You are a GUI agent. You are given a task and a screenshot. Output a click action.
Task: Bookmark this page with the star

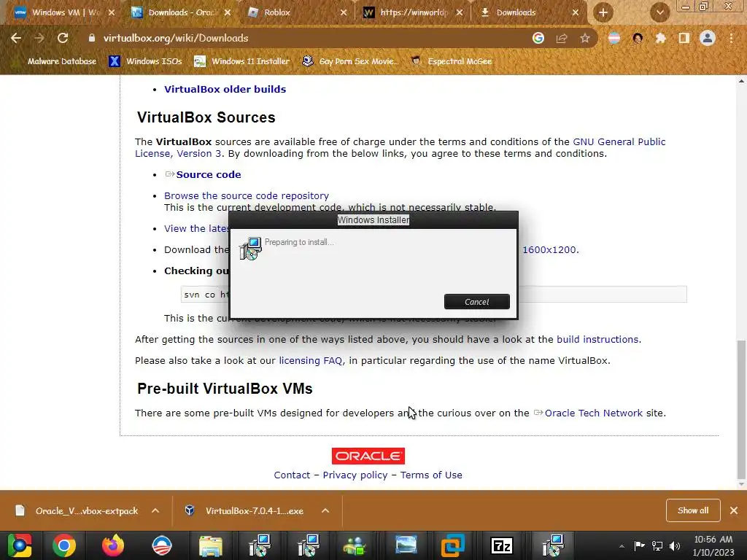click(585, 38)
